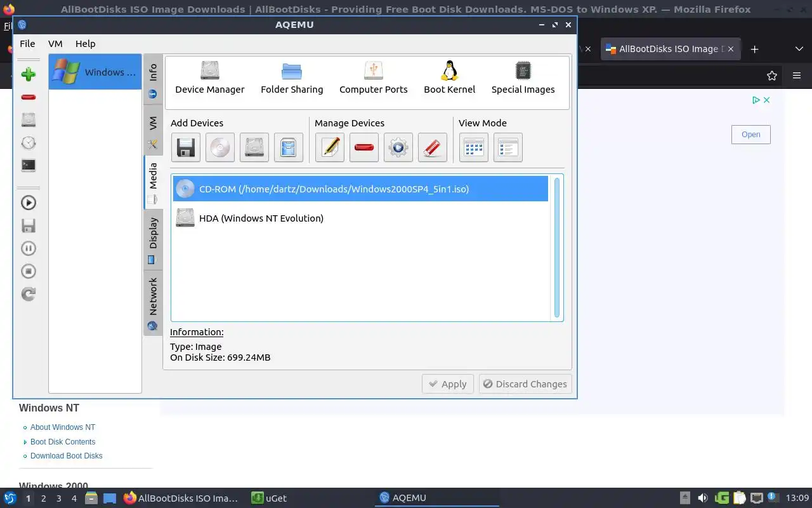Click the reset VM circular arrow icon
Viewport: 812px width, 508px height.
click(x=28, y=294)
